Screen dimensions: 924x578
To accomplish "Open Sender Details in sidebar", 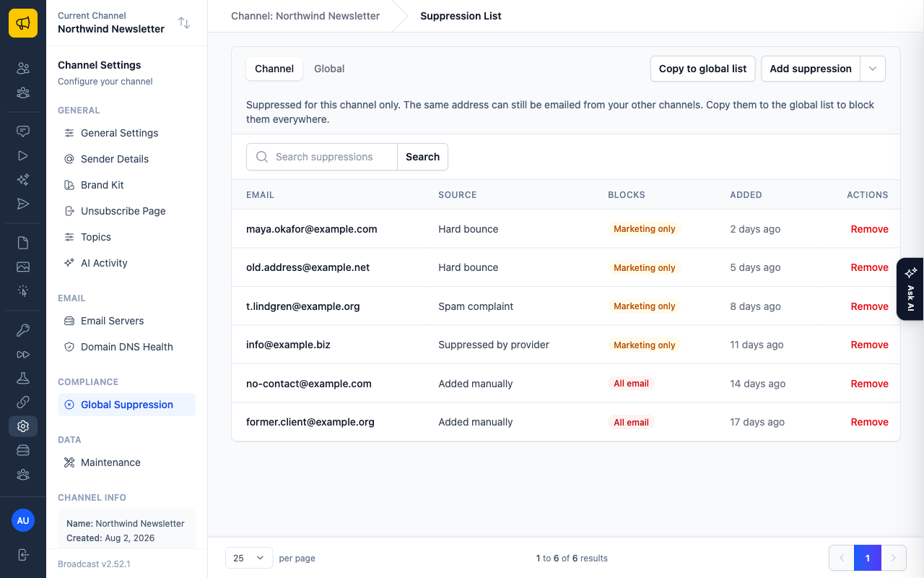I will [126, 159].
